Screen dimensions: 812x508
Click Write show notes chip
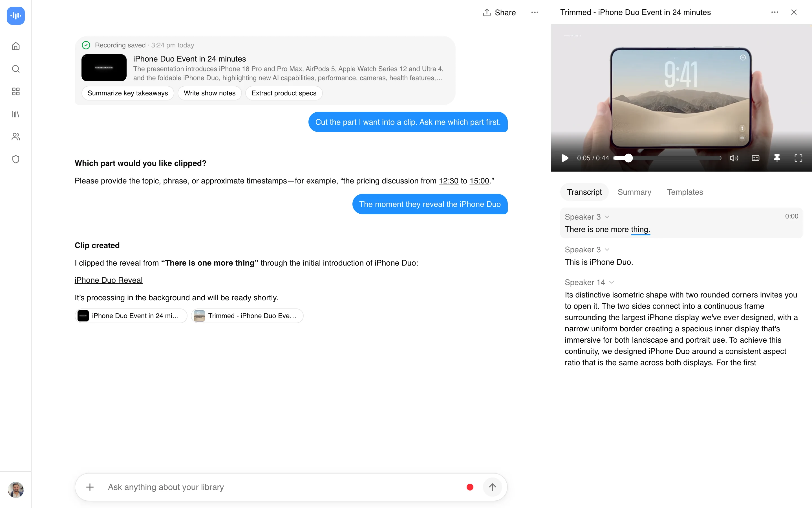(210, 93)
